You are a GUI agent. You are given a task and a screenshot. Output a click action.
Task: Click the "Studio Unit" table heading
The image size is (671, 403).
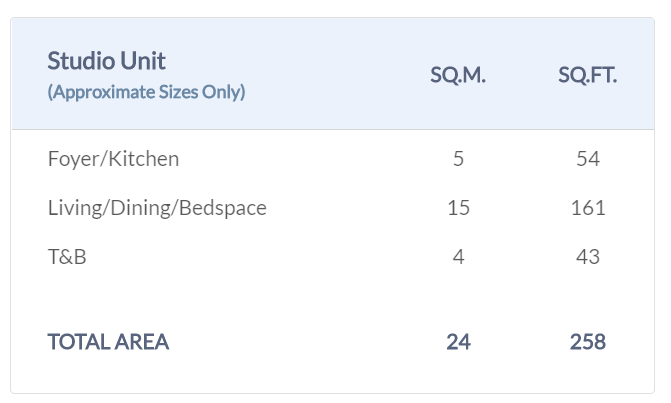tap(107, 60)
